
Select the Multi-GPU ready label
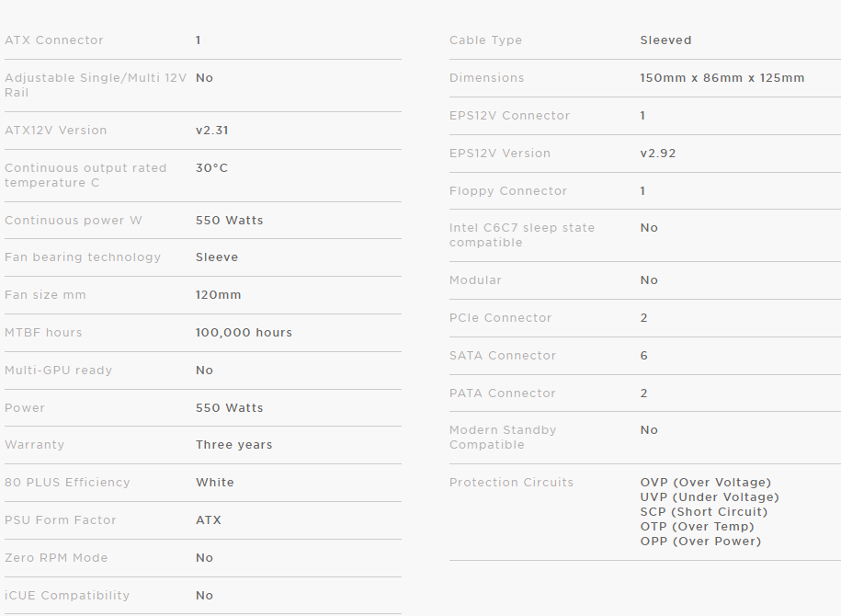(59, 371)
